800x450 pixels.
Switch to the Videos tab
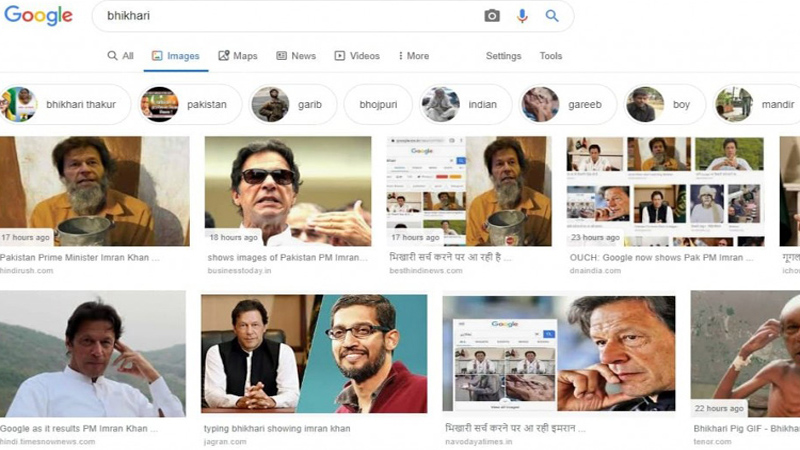pos(357,56)
